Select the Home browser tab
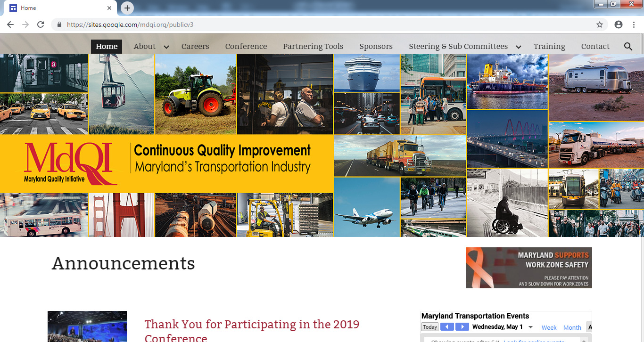 tap(59, 8)
